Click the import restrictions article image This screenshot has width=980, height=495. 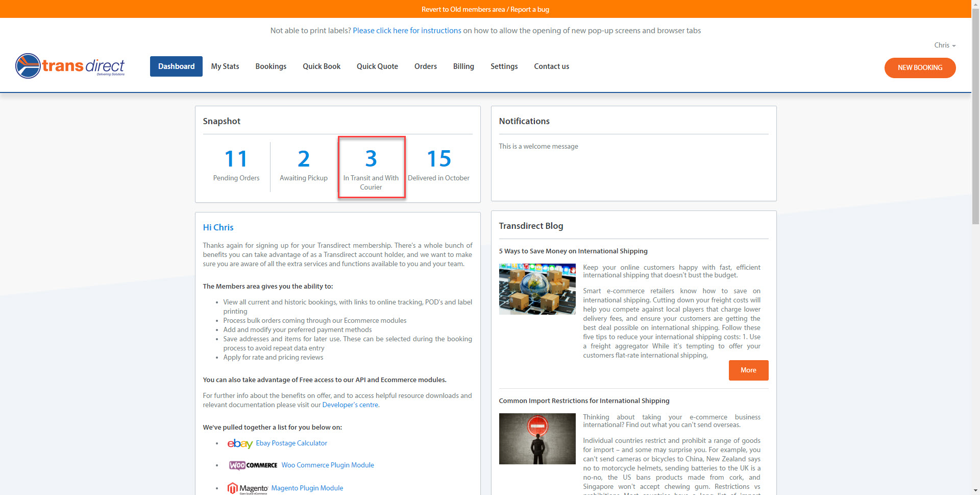[537, 438]
